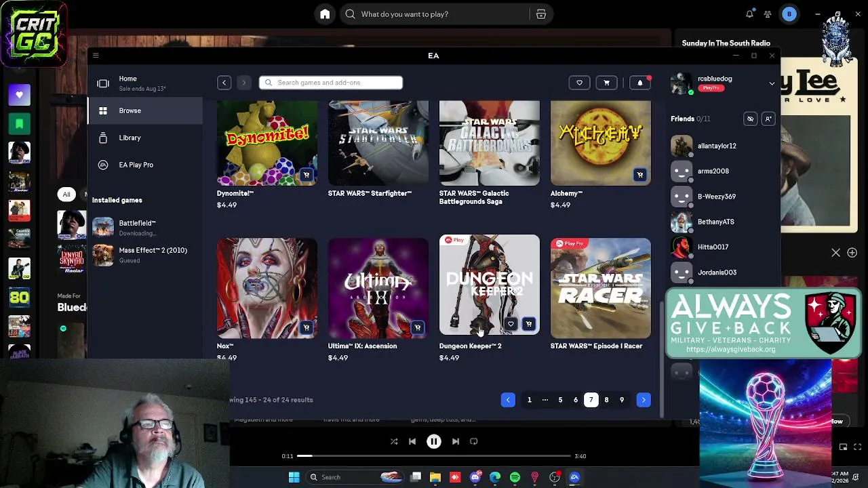Open Spotify Liked Songs heart tile

19,95
